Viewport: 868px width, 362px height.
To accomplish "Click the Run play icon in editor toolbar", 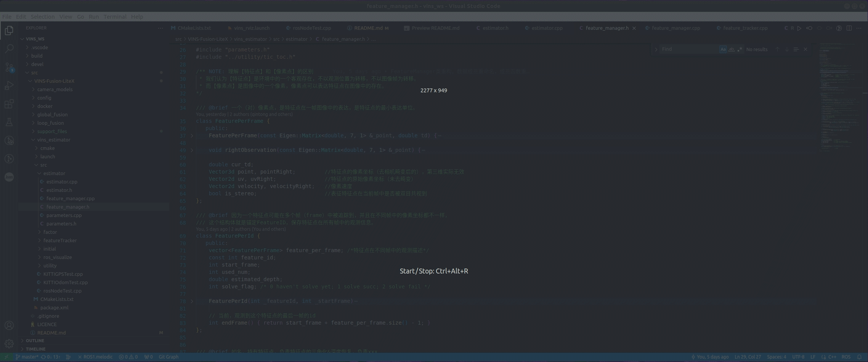I will 799,28.
